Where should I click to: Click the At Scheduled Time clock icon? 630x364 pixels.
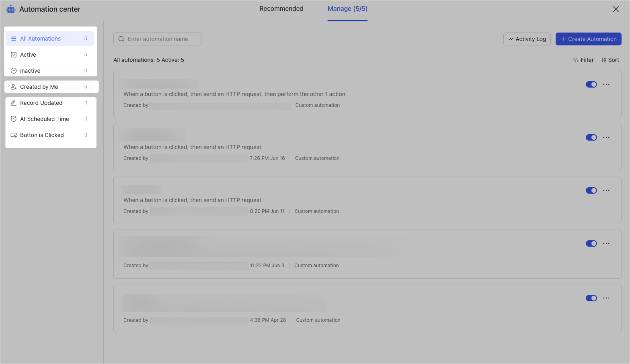coord(14,119)
